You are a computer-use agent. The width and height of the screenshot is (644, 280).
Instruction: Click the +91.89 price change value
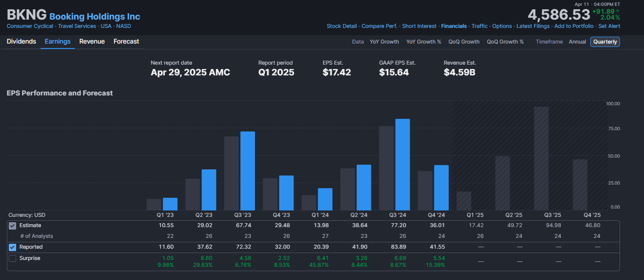point(603,11)
